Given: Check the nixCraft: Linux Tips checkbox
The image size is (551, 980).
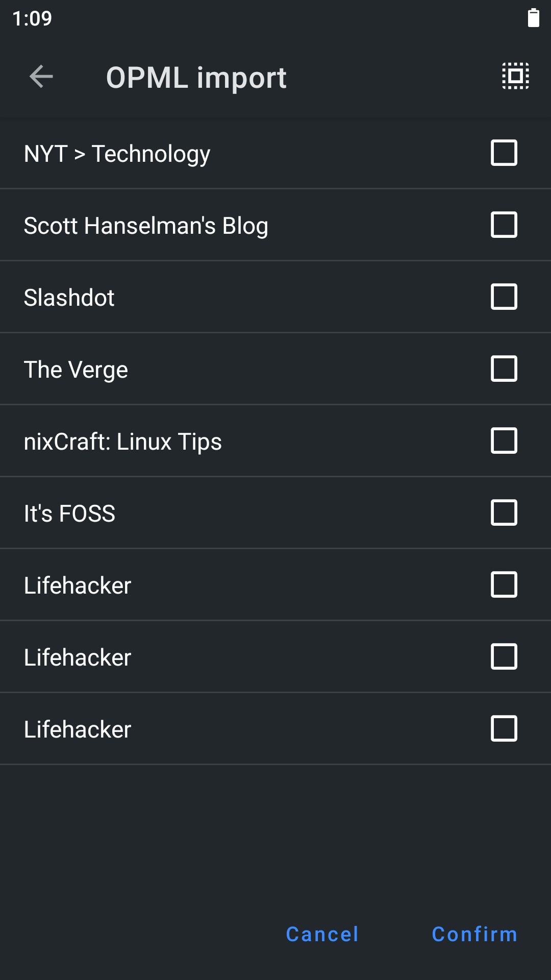Looking at the screenshot, I should point(503,441).
